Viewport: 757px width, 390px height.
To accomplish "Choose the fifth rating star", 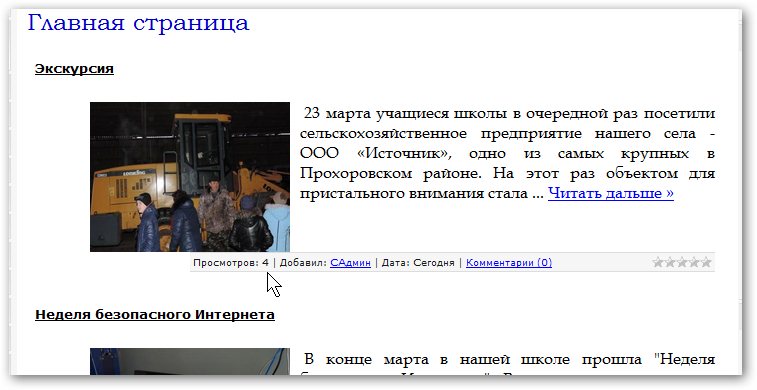I will tap(706, 263).
